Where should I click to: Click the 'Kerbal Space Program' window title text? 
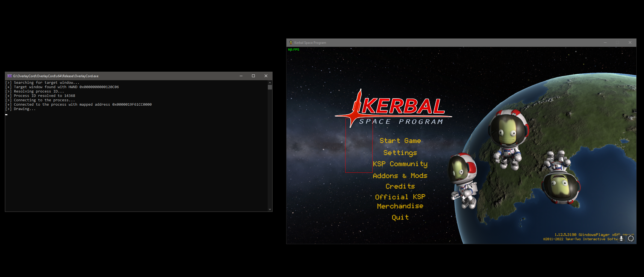(310, 43)
